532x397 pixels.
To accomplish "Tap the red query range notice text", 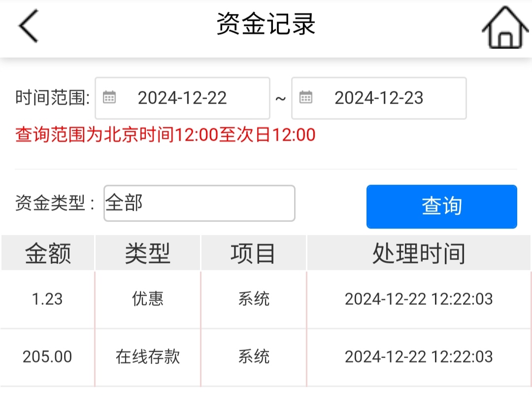I will point(166,135).
